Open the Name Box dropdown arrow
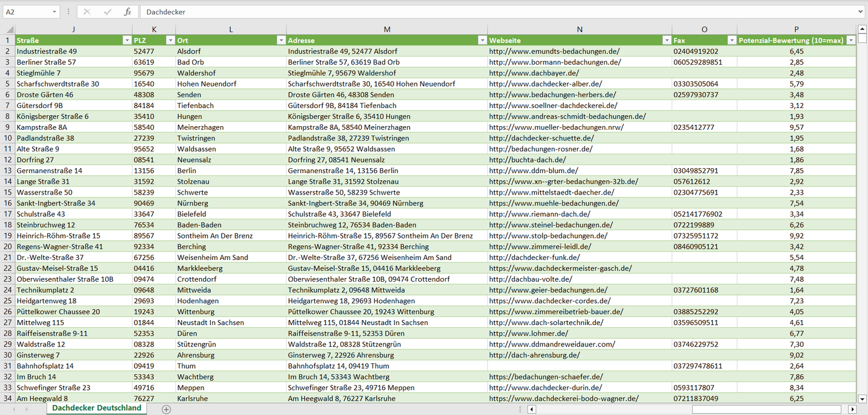The width and height of the screenshot is (868, 415). pos(54,12)
